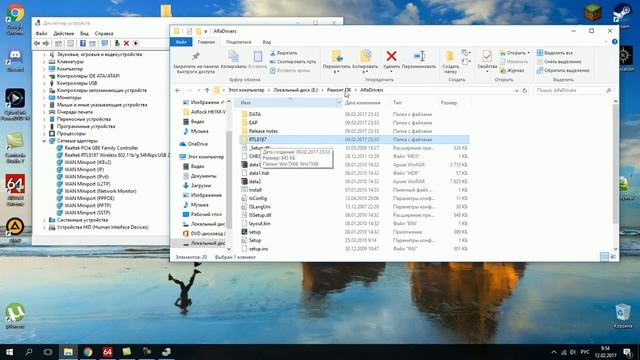
Task: Click History (Журнал) in ribbon
Action: point(512,71)
